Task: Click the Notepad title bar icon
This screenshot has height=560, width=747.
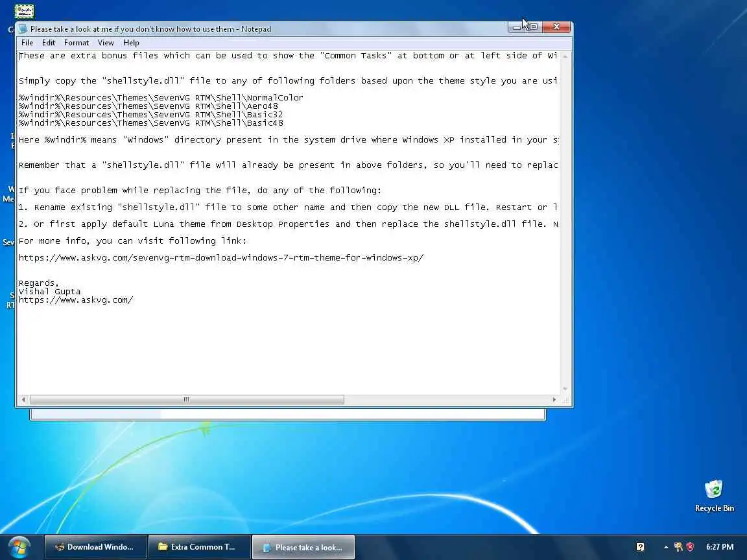Action: pos(23,29)
